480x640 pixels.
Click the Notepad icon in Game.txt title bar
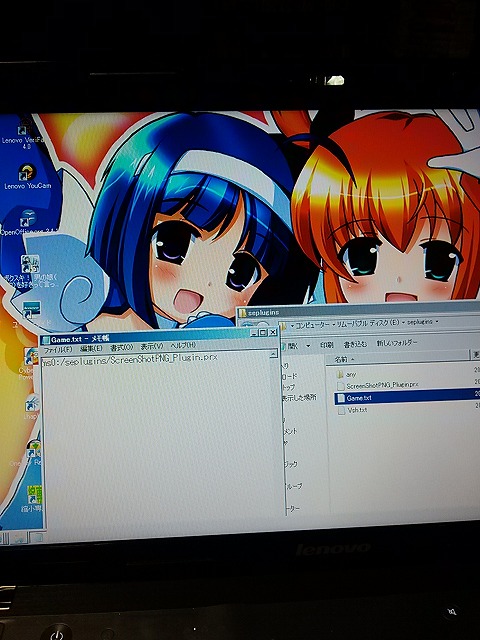click(x=45, y=340)
